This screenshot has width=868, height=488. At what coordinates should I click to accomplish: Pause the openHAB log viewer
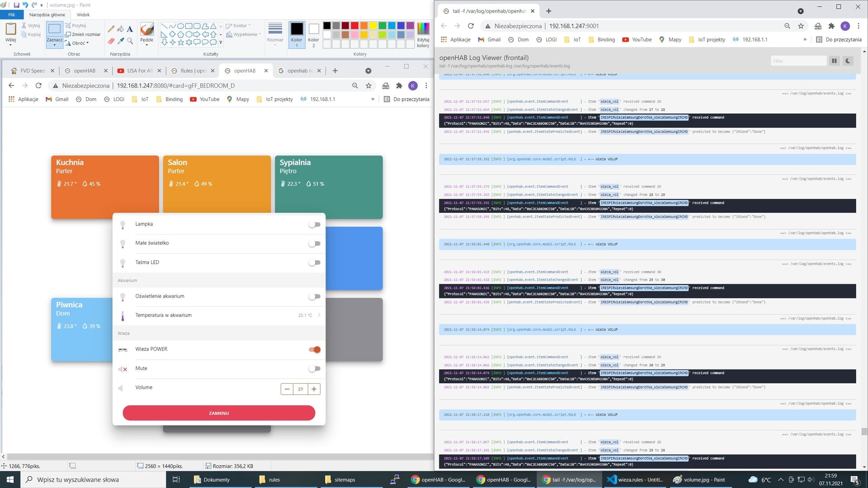(x=834, y=61)
